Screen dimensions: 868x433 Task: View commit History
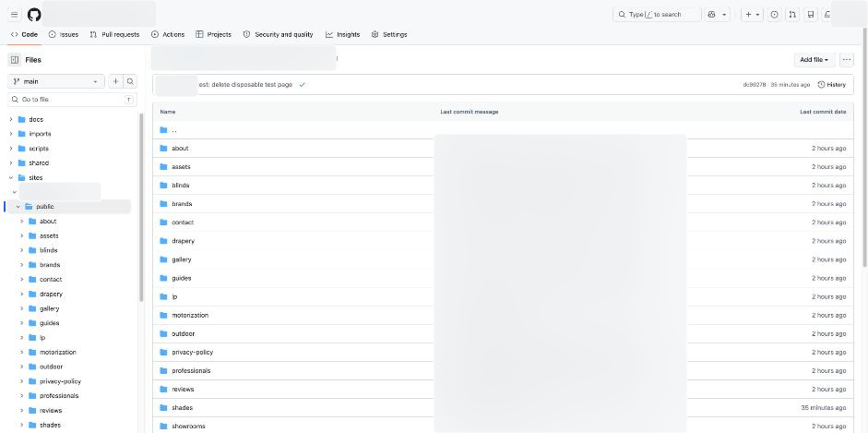832,85
